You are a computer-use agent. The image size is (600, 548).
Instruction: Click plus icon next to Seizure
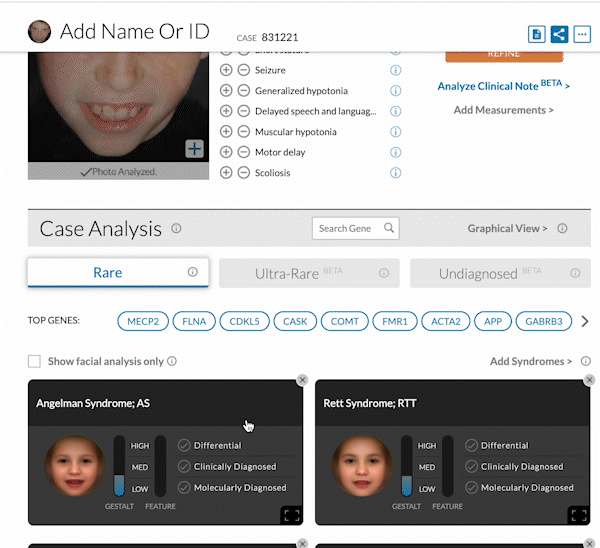pyautogui.click(x=226, y=70)
